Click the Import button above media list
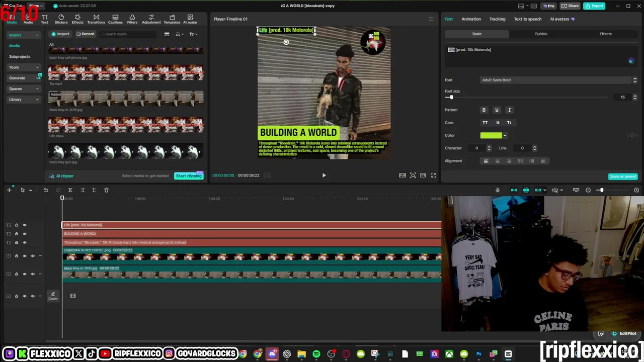This screenshot has width=644, height=362. (60, 34)
